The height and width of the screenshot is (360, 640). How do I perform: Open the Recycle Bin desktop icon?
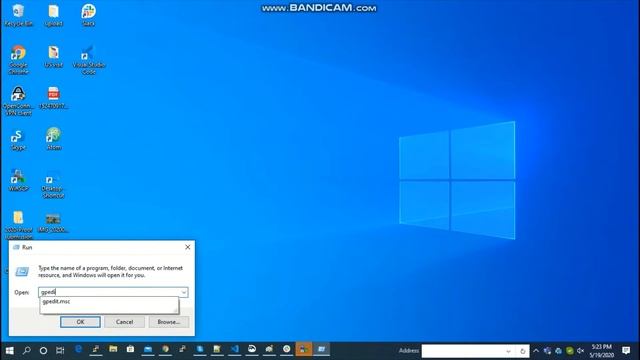(18, 16)
